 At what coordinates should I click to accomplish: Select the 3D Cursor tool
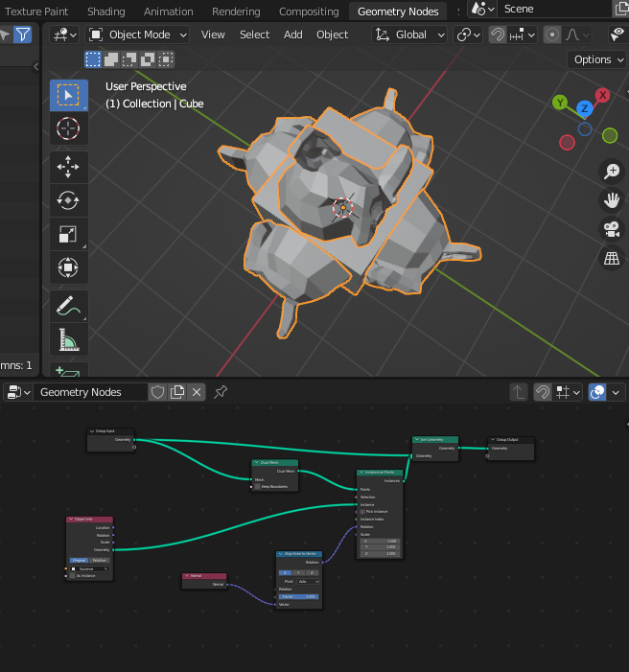point(68,128)
